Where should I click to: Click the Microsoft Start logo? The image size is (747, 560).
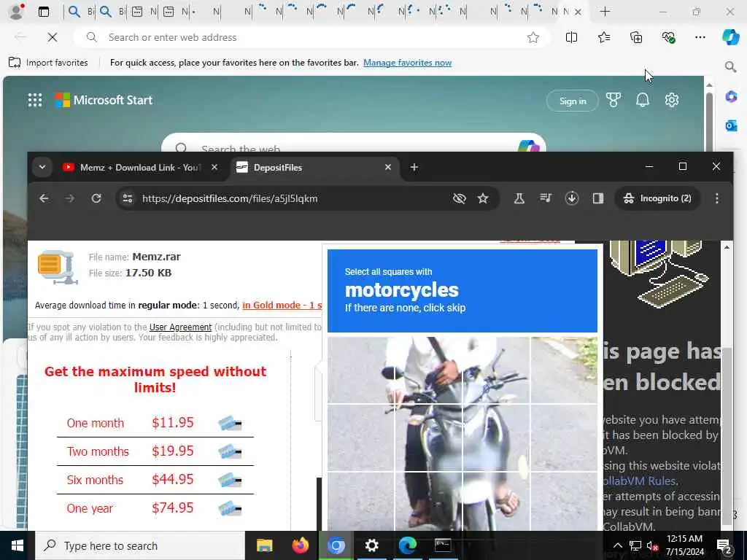[x=104, y=100]
